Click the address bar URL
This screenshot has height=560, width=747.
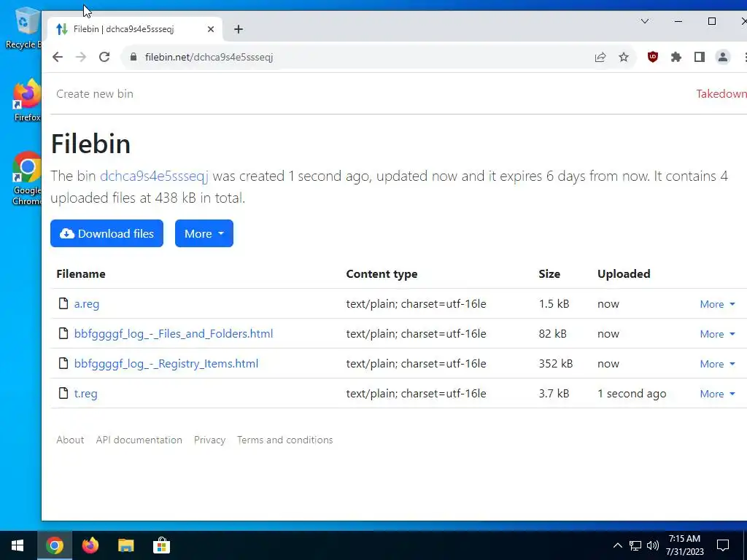click(x=209, y=57)
